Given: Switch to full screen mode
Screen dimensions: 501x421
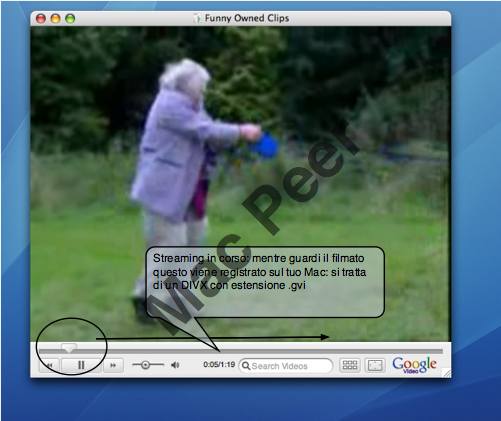Looking at the screenshot, I should coord(375,365).
